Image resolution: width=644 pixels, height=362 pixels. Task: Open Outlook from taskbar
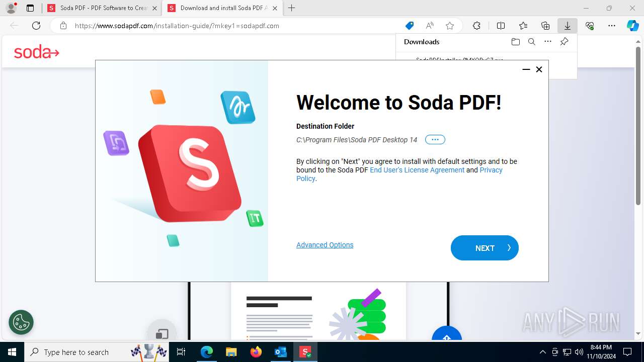[280, 352]
